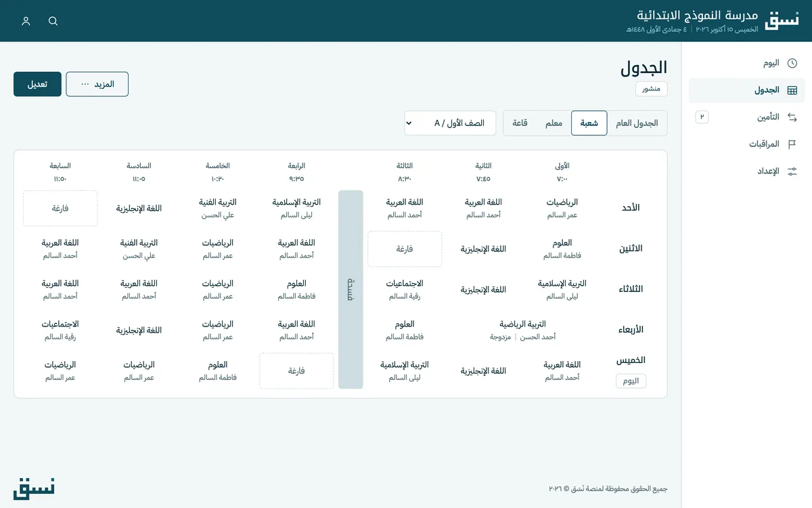Click the sliders icon beside الإعداد
Viewport: 812px width, 508px height.
click(x=792, y=171)
